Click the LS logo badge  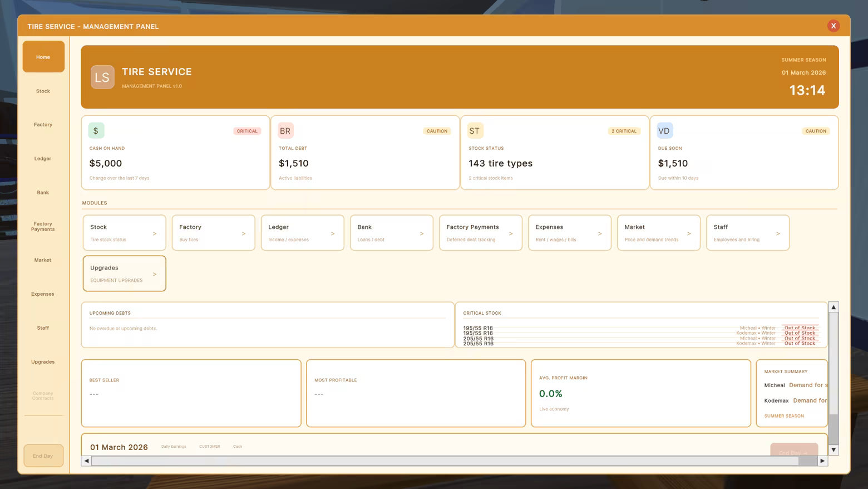(102, 77)
